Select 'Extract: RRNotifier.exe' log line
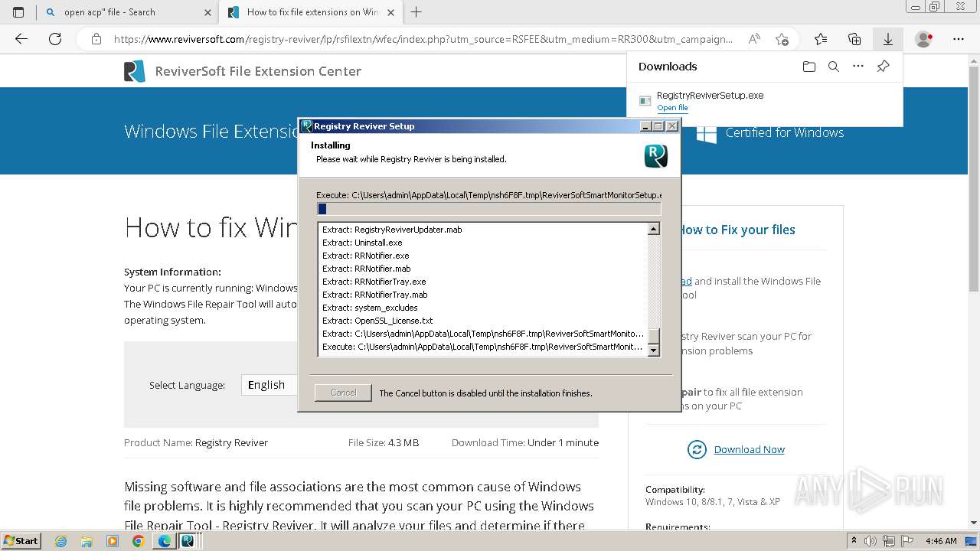The image size is (980, 551). pos(365,256)
